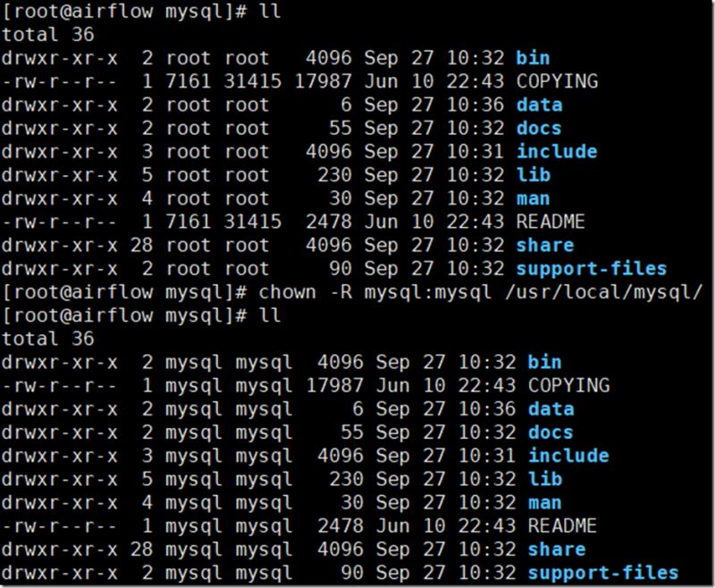Click the README file owned by mysql
715x588 pixels.
click(x=562, y=525)
